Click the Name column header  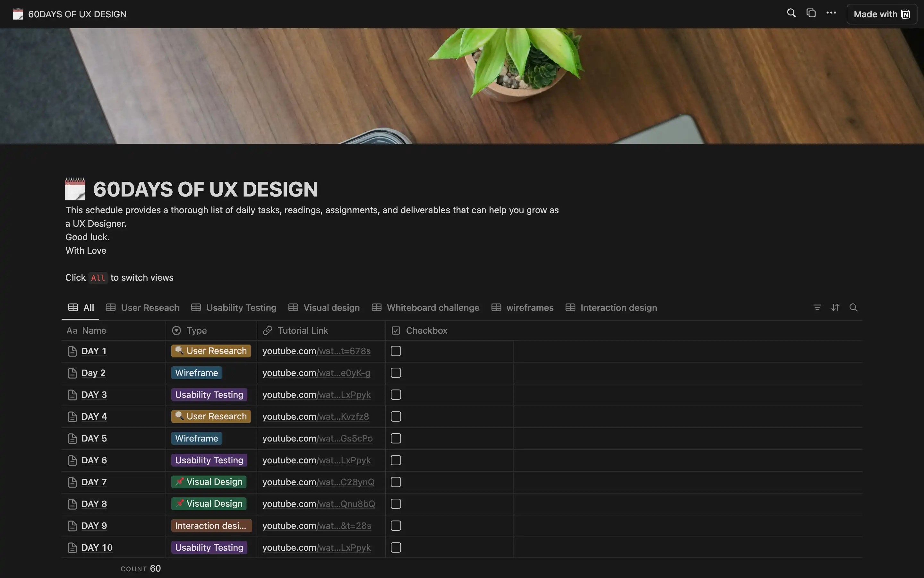[114, 331]
